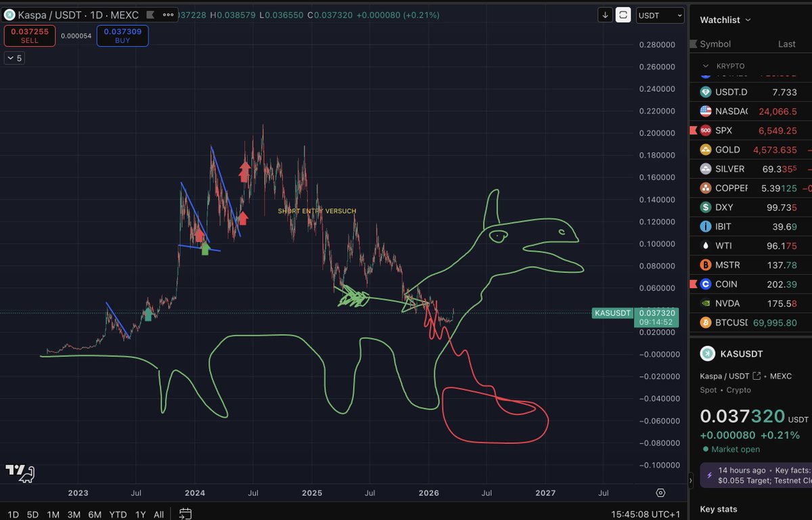Open Kaspa / USDT link in details panel
Screen dimensions: 812x520
click(725, 376)
